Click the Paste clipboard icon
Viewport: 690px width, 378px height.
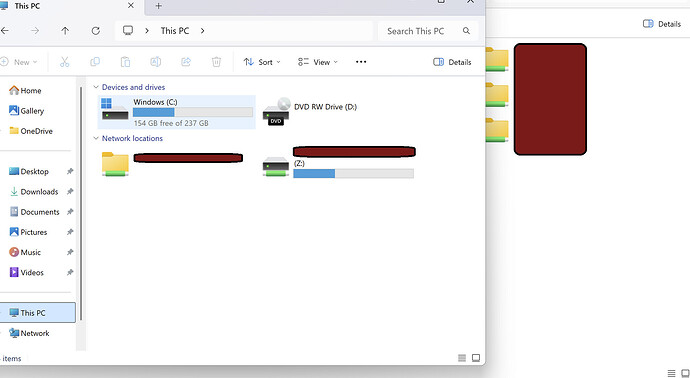click(x=125, y=62)
